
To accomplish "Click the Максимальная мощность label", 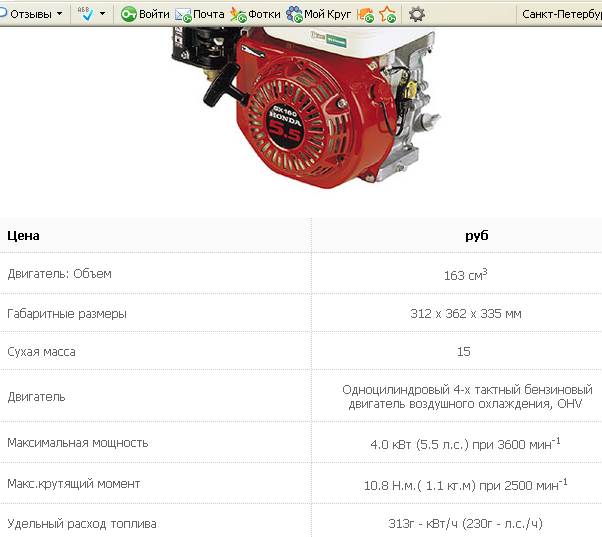I will tap(78, 443).
